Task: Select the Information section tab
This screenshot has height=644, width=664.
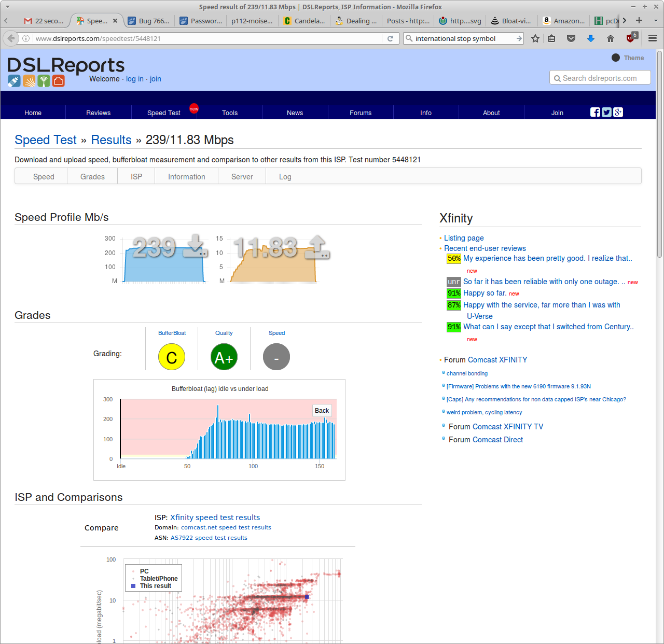Action: click(x=187, y=177)
